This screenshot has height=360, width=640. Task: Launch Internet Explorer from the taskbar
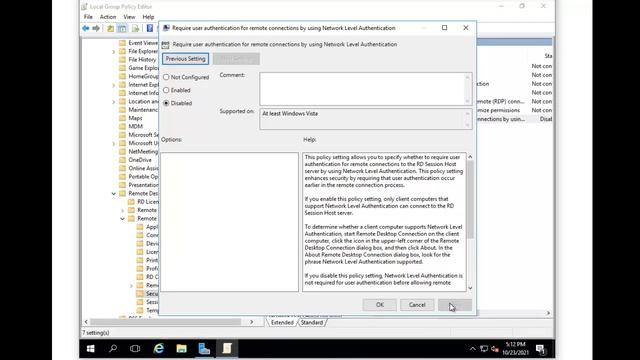[159, 349]
